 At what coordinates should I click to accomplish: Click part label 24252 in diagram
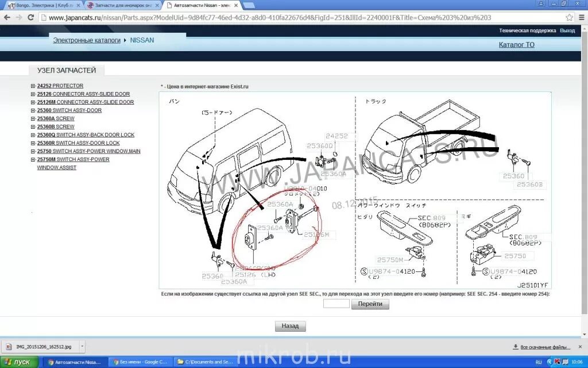click(x=336, y=136)
